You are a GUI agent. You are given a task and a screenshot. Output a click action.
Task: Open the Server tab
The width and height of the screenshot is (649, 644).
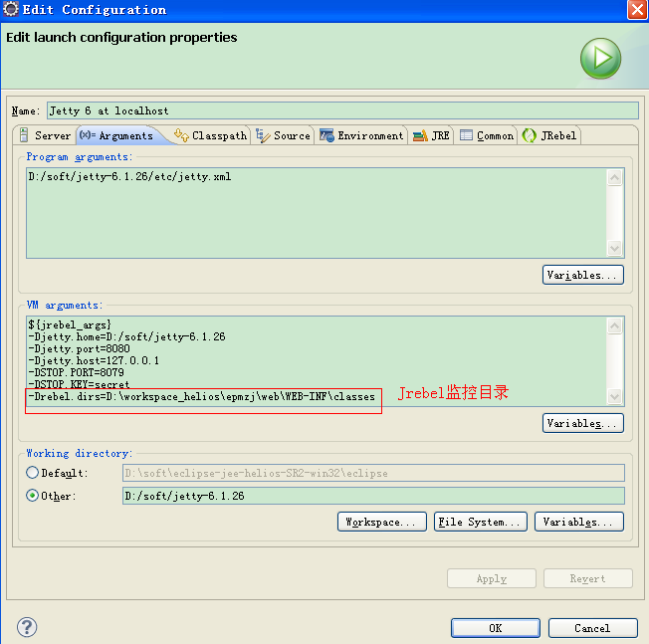45,135
